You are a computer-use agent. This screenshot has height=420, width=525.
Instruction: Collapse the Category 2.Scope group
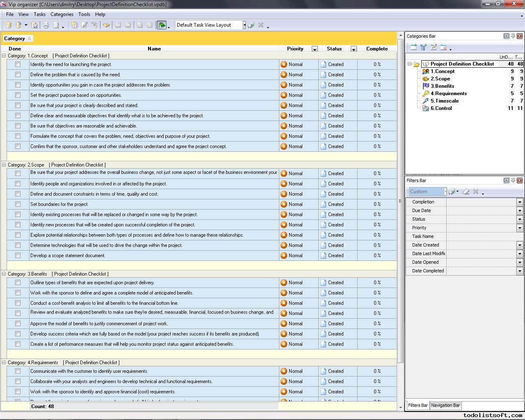pos(4,165)
